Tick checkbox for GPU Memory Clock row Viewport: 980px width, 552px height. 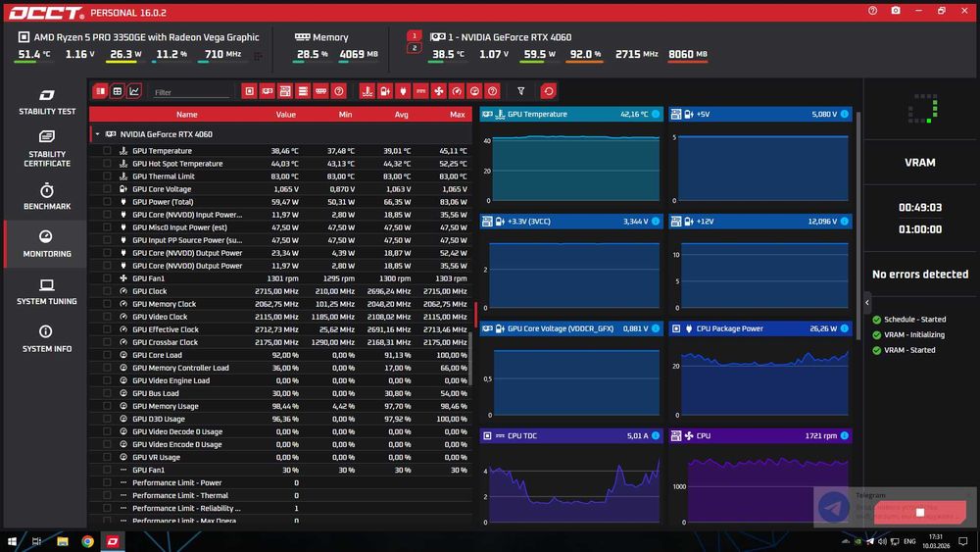coord(107,304)
